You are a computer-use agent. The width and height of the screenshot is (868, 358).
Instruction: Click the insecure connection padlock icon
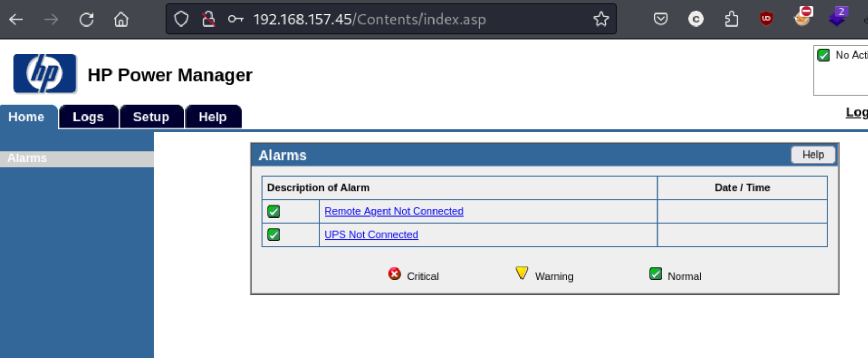[x=208, y=19]
